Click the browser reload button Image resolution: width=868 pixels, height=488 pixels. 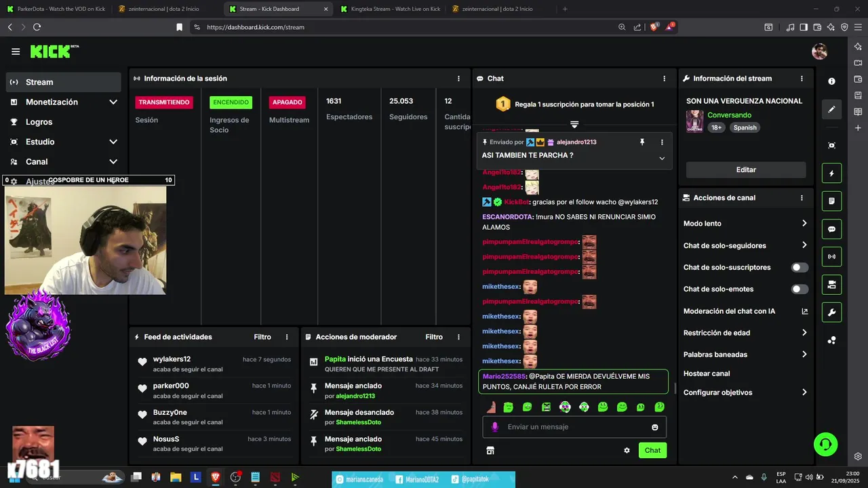[x=37, y=27]
